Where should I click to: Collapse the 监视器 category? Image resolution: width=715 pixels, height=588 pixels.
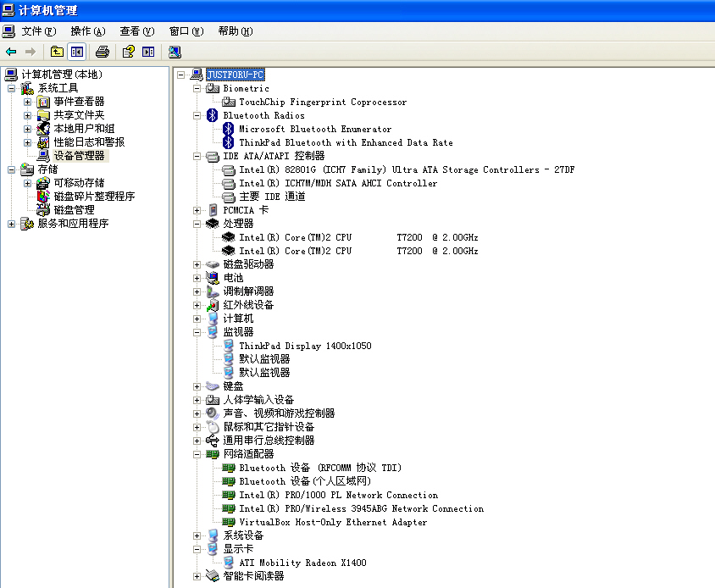197,332
